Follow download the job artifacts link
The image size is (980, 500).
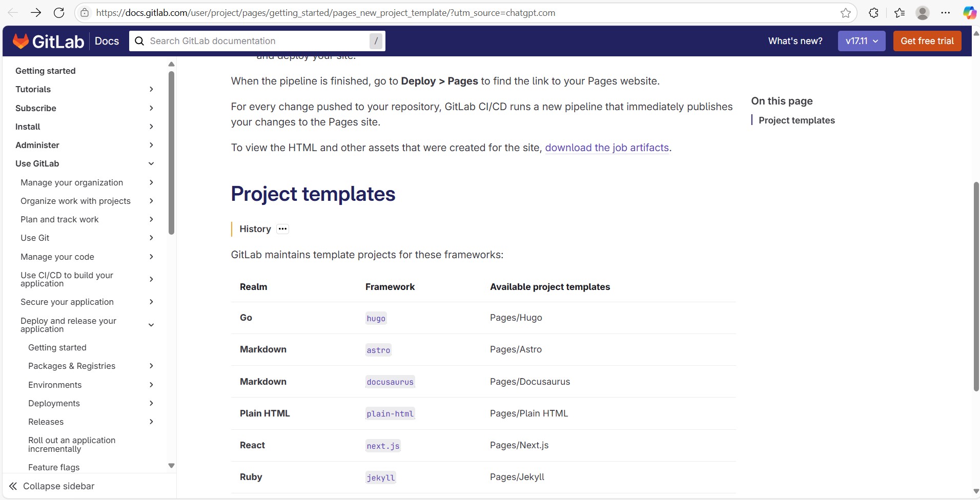[x=607, y=148]
